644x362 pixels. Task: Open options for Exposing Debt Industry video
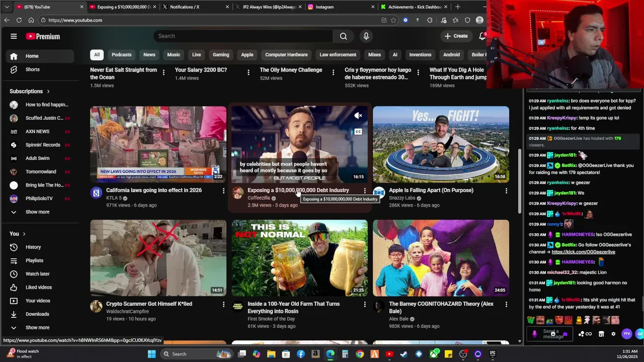(365, 191)
